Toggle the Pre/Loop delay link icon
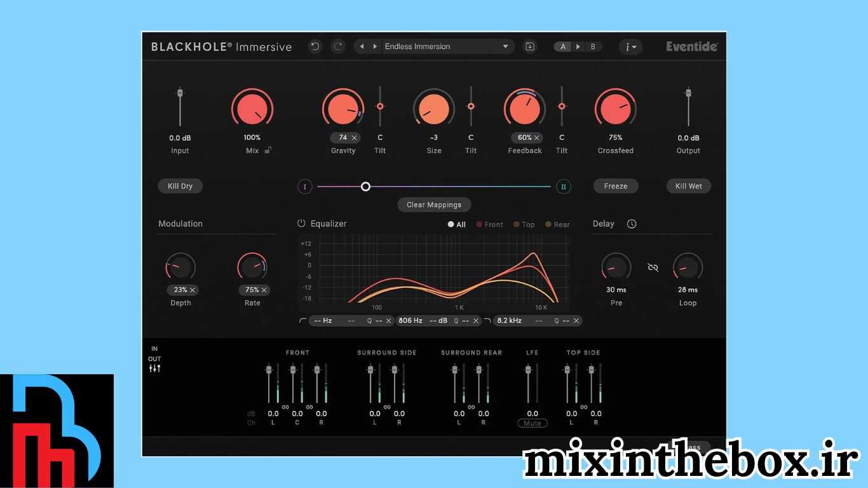868x488 pixels. tap(653, 268)
